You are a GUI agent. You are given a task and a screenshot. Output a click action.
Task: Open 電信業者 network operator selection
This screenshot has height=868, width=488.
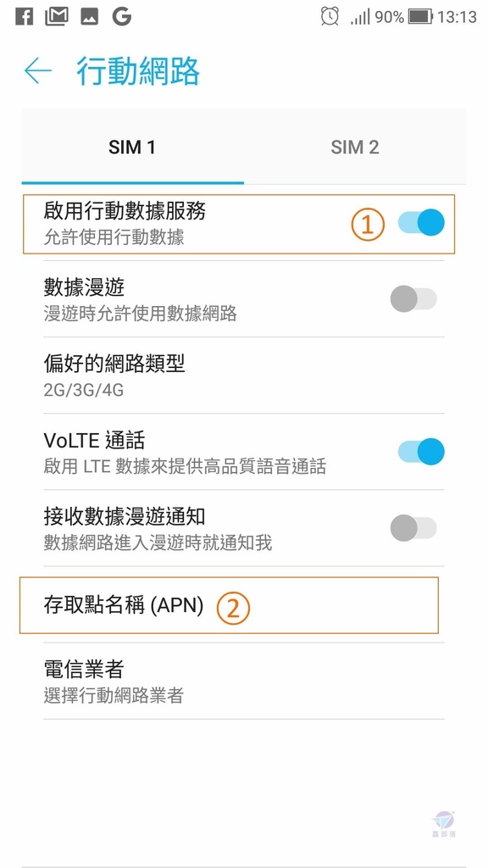click(x=243, y=682)
